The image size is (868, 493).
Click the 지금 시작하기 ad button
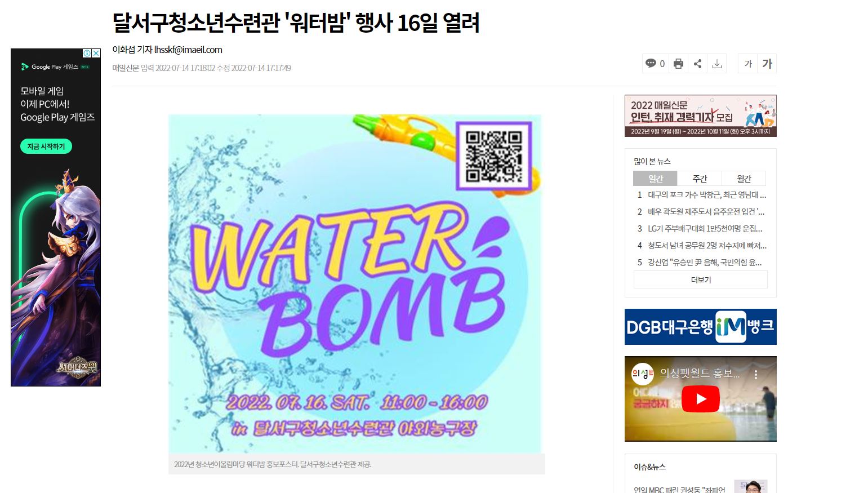coord(46,146)
